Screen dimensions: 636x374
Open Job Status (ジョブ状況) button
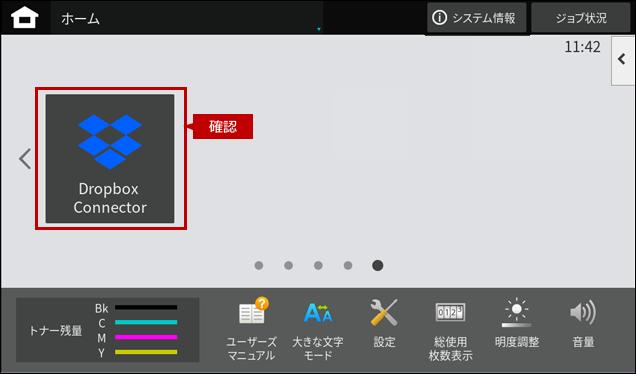(581, 18)
